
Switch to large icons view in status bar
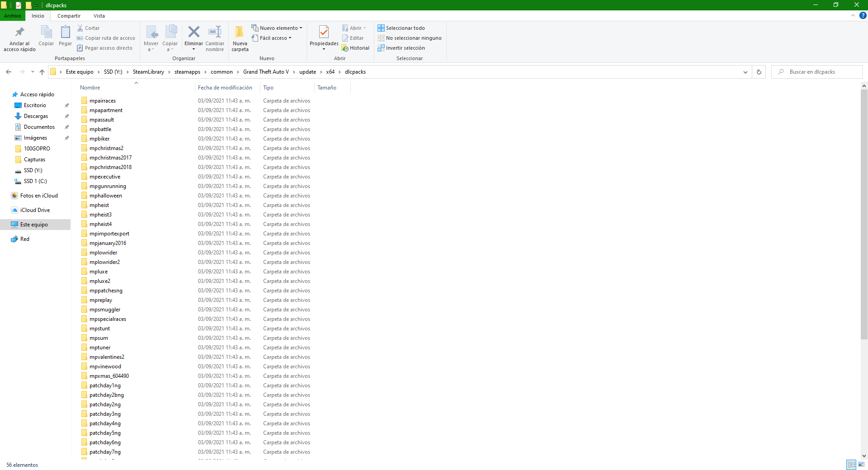tap(861, 465)
